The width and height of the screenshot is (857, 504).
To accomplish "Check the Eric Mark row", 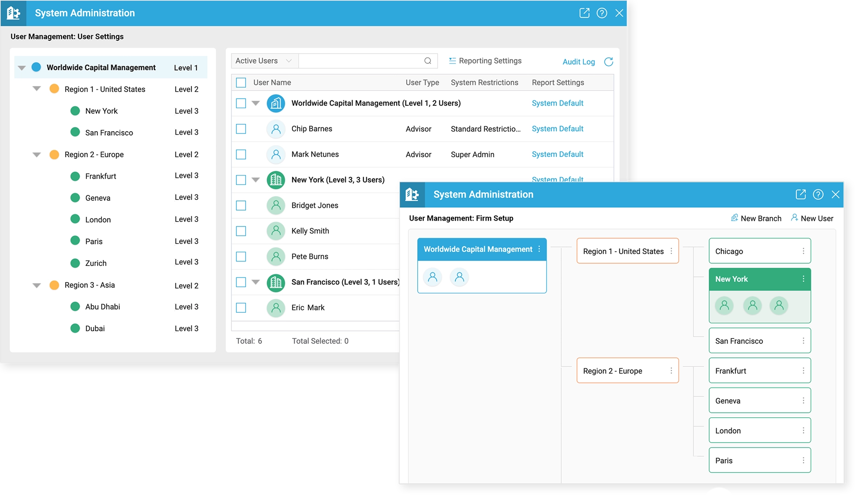I will coord(241,308).
